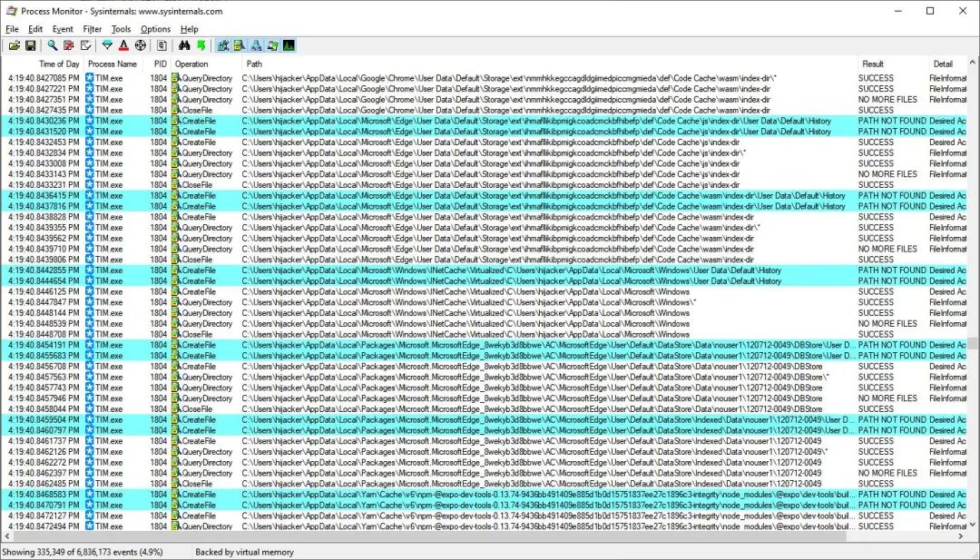Click the Time of Day column header
Viewport: 980px width, 560px height.
point(43,64)
